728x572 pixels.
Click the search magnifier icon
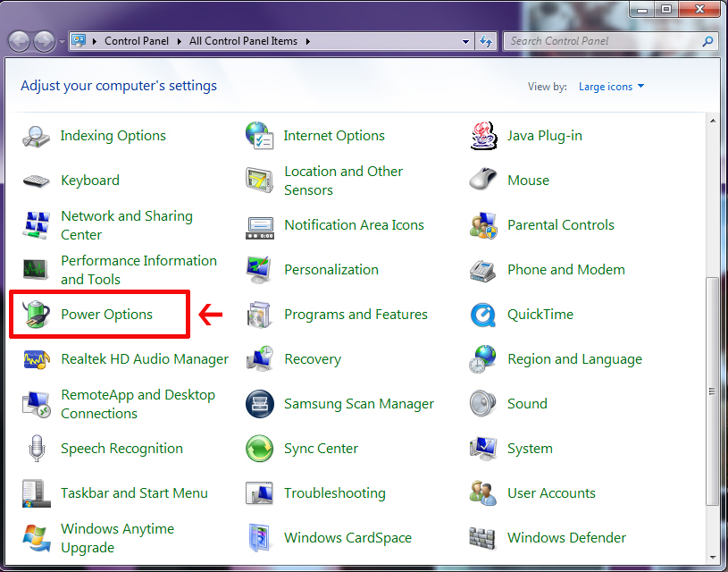pos(707,41)
